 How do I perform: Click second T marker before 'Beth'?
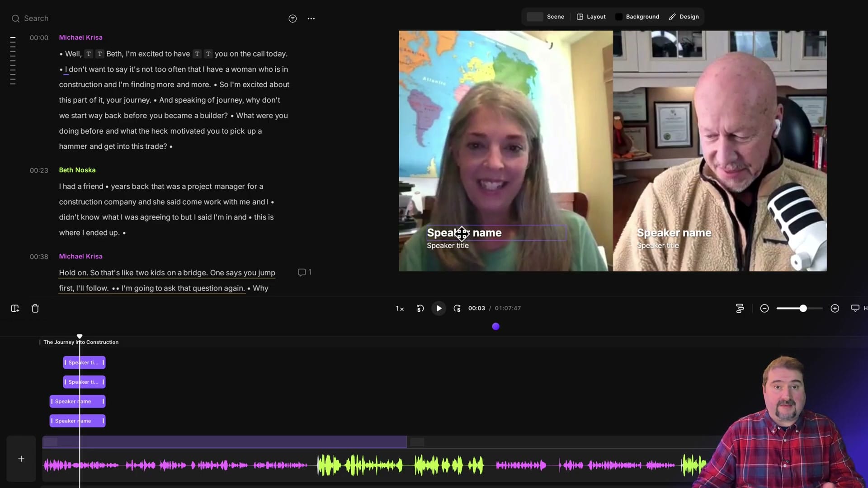pos(99,54)
